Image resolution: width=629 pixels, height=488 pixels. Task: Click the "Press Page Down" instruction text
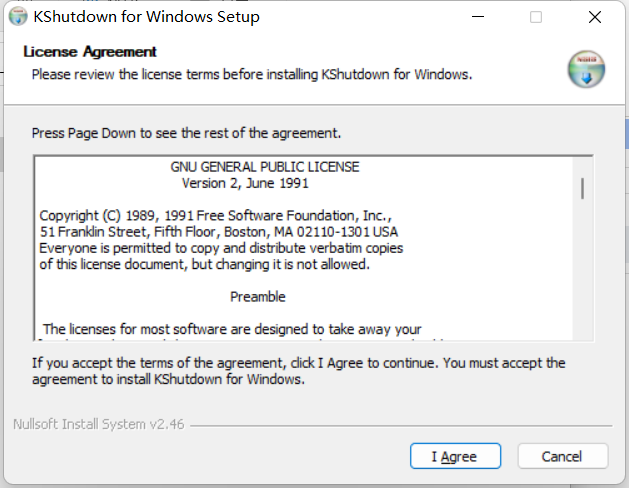click(x=186, y=133)
